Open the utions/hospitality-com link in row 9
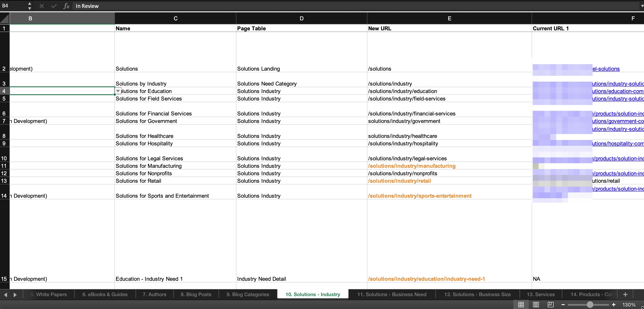Screen dimensions: 644x309 (618, 143)
